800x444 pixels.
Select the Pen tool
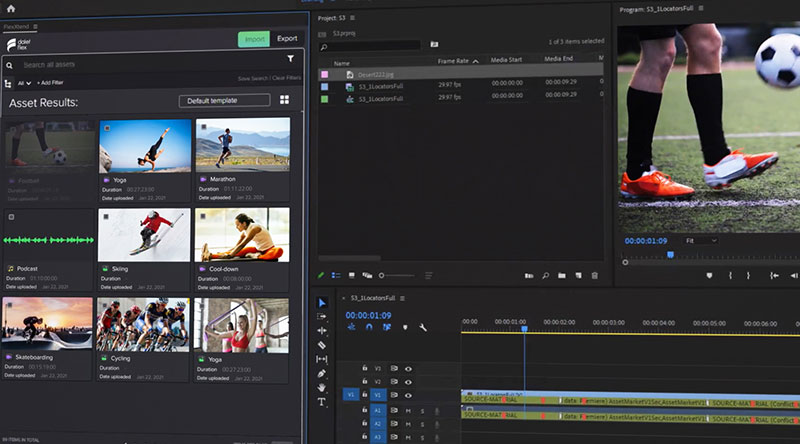321,374
